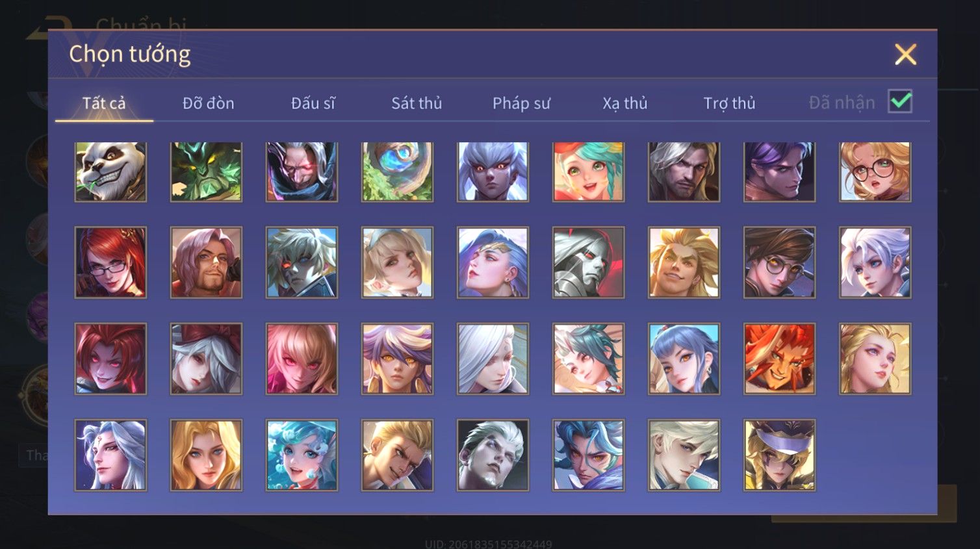Screen dimensions: 980x549
Task: Select the brown-haired hero with round glasses
Action: coord(779,262)
